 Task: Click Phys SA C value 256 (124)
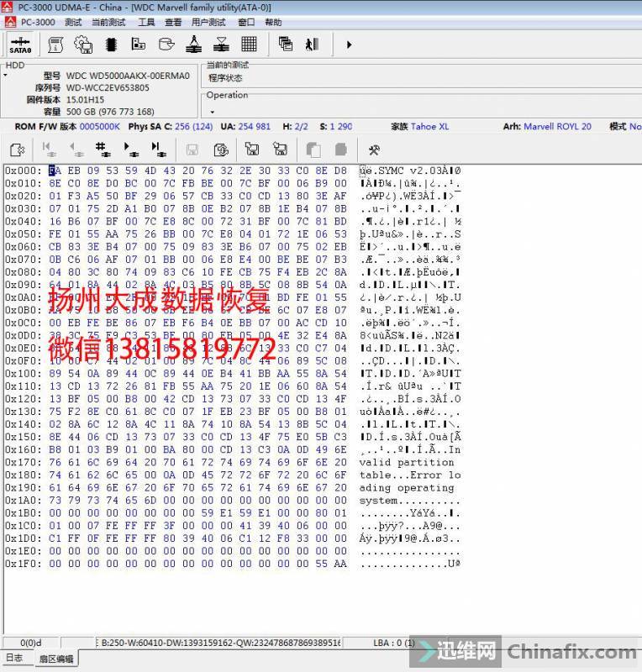pyautogui.click(x=194, y=127)
